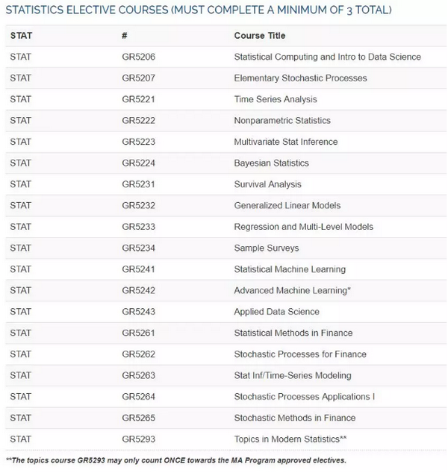Viewport: 448px width, 476px height.
Task: Select the Nonparametric Statistics row
Action: pyautogui.click(x=225, y=121)
